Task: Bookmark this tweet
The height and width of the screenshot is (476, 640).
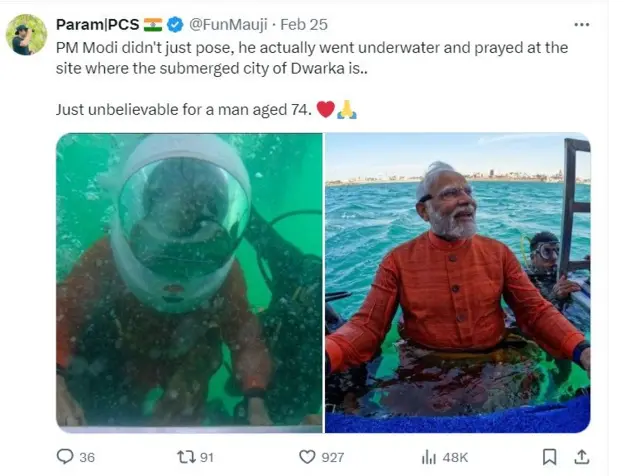Action: coord(548,457)
